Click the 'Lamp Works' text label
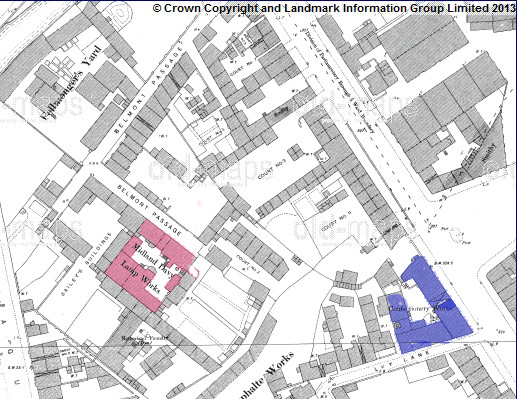The image size is (517, 399). pyautogui.click(x=140, y=278)
